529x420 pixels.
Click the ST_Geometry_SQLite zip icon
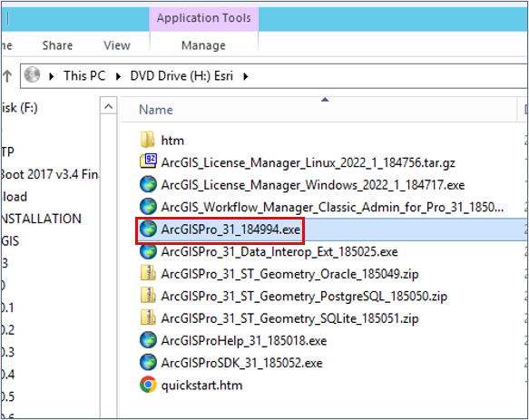[x=148, y=317]
